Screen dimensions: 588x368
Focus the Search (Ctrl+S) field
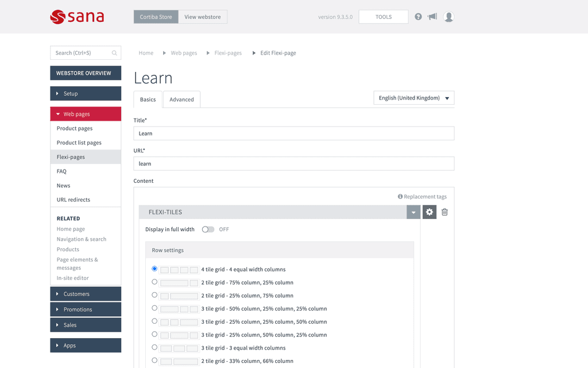(86, 53)
